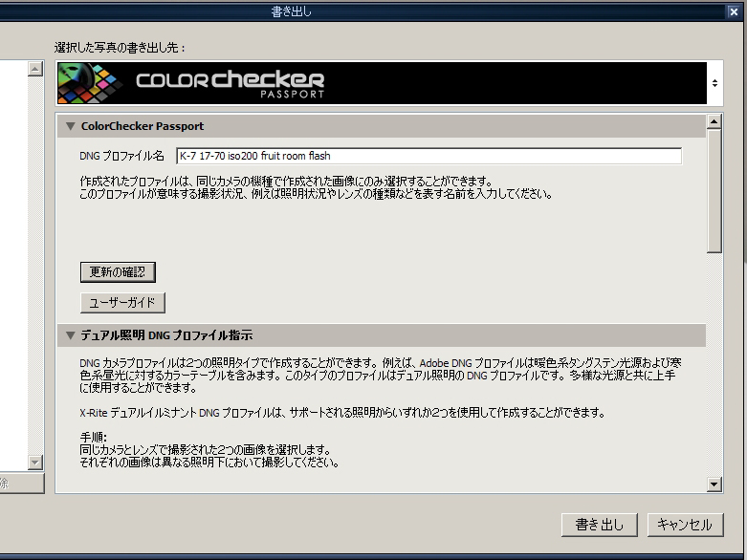This screenshot has width=747, height=560.
Task: Click the 書き出し export button
Action: pyautogui.click(x=600, y=525)
